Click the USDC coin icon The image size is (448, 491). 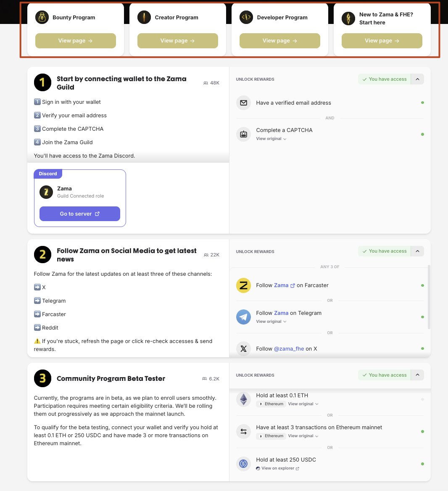coord(243,464)
